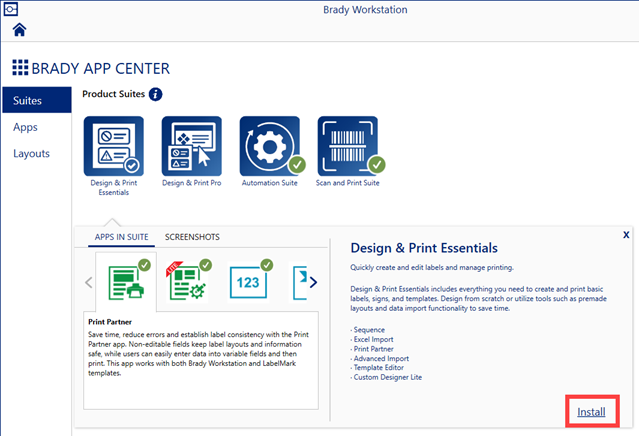Screen dimensions: 639x436
Task: Select the Design & Print Pro suite icon
Action: point(191,146)
